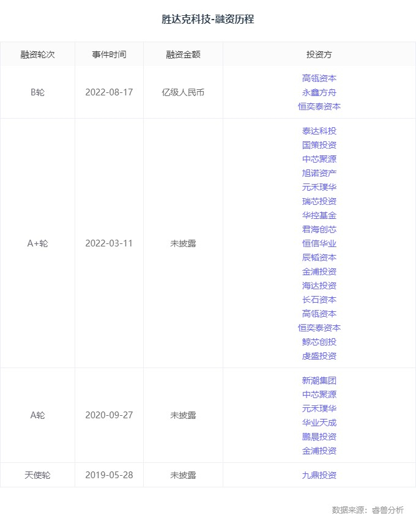Select the date 2022-08-17
The image size is (416, 532).
click(109, 92)
